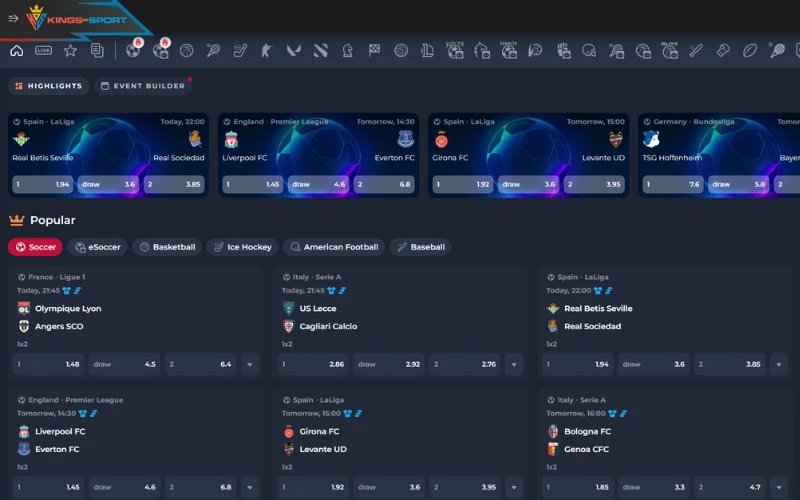The image size is (800, 500).
Task: Expand markets on Popular Girona vs Levante card
Action: [x=514, y=487]
